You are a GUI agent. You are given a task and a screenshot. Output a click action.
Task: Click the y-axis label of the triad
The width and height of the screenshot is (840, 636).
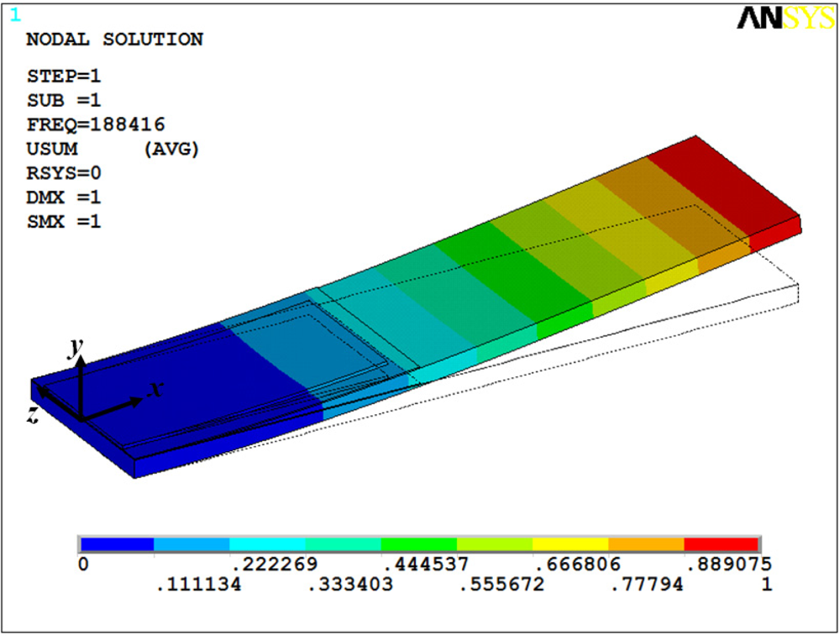point(76,346)
